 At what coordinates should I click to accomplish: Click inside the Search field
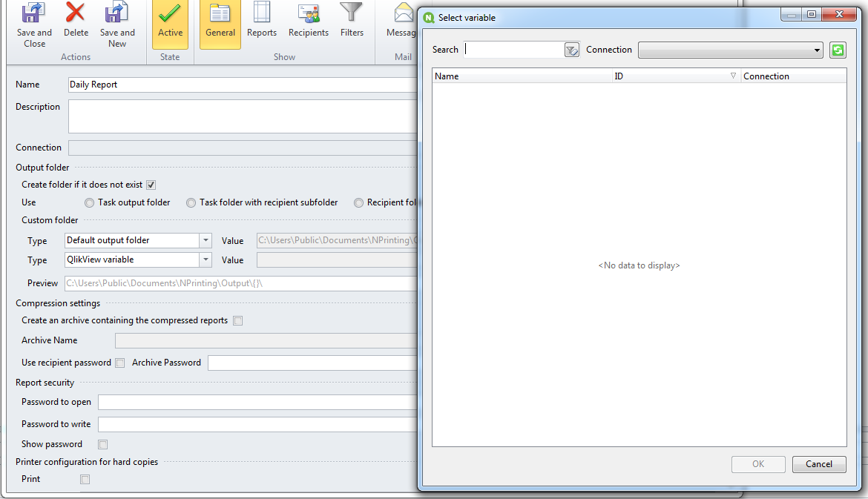[x=512, y=49]
